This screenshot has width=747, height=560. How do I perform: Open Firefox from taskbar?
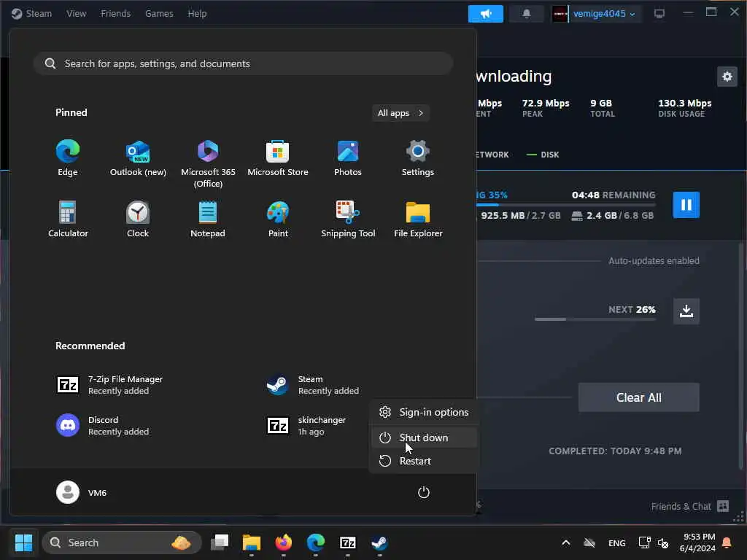(284, 542)
